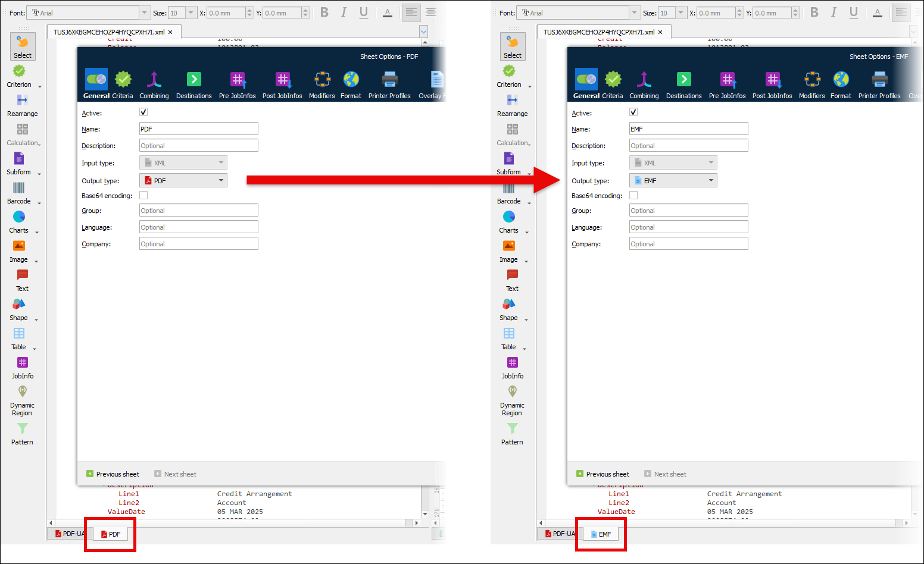Screen dimensions: 924x564
Task: Toggle Bold formatting in left window toolbar
Action: [x=324, y=12]
